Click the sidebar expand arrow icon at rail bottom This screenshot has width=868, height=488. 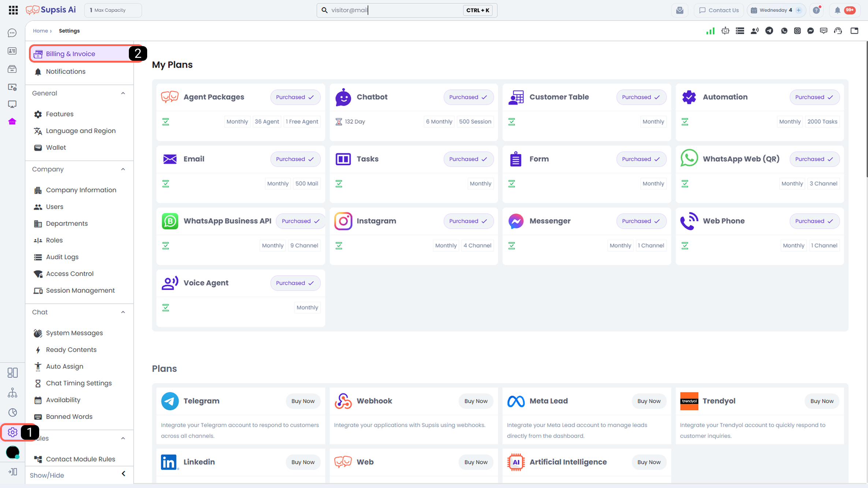coord(12,472)
